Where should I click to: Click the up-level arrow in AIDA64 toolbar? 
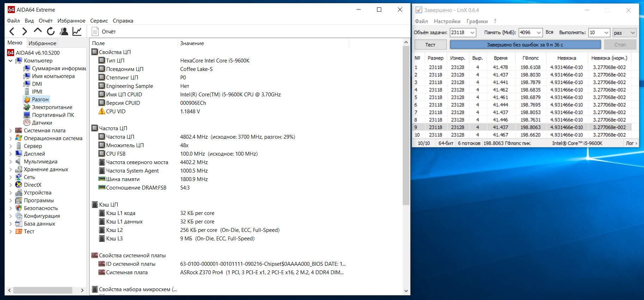(38, 31)
